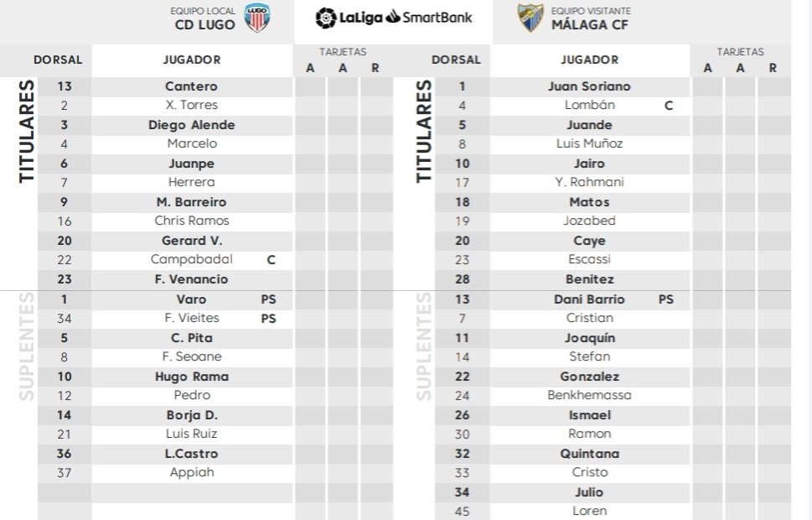Select the MÁLAGA CF team heading
The image size is (812, 520).
[x=589, y=24]
